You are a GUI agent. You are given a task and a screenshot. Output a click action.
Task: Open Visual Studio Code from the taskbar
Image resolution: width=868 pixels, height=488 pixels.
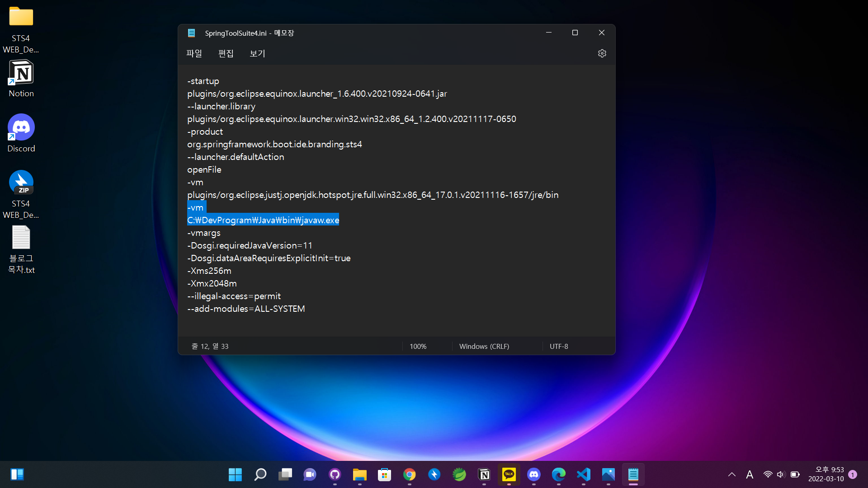click(584, 474)
